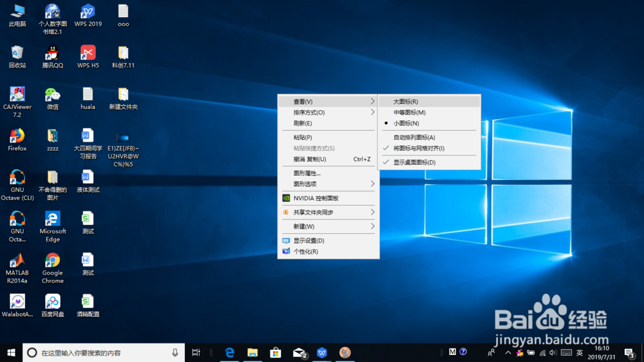Viewport: 644px width, 362px height.
Task: Expand the 新建(W) submenu
Action: click(328, 226)
